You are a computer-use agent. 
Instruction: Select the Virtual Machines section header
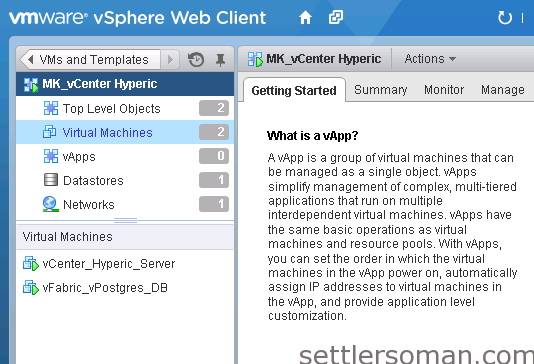pos(125,237)
